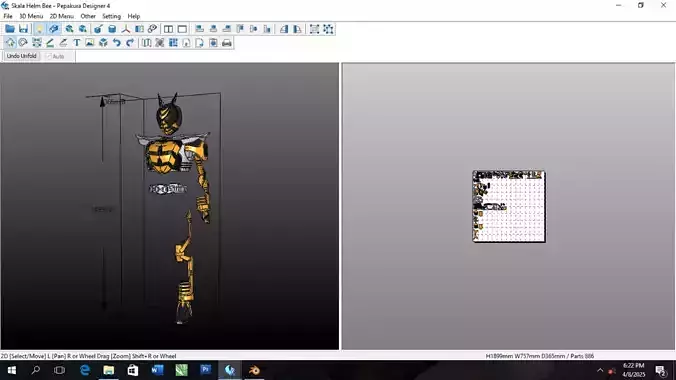The image size is (676, 380).
Task: Select the green Edit Flaps pencil tool
Action: click(x=50, y=43)
